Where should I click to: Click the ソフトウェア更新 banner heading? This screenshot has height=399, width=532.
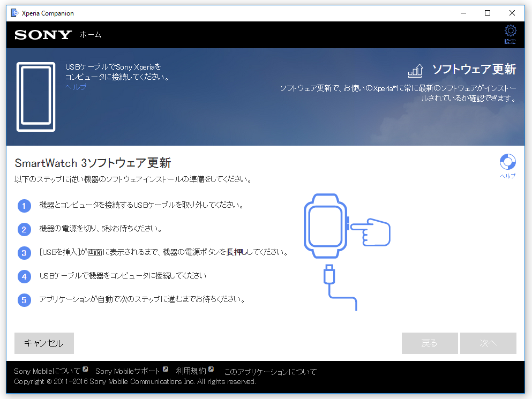(x=474, y=69)
